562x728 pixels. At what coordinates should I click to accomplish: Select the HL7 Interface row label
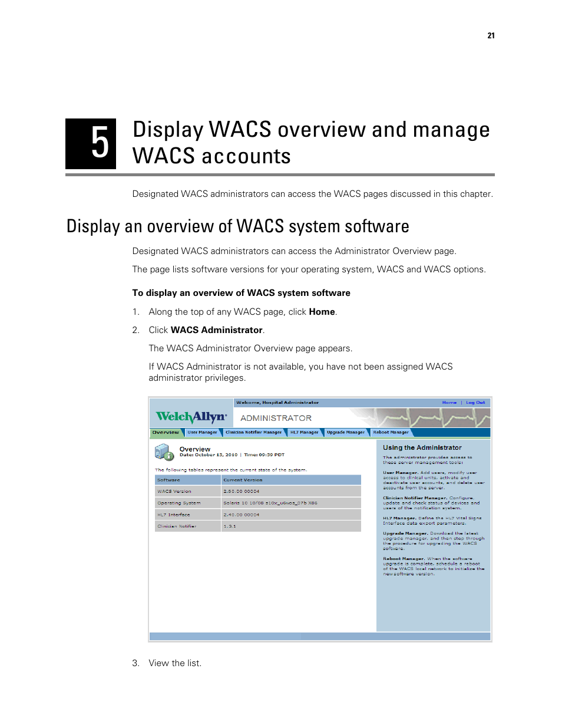pyautogui.click(x=174, y=515)
